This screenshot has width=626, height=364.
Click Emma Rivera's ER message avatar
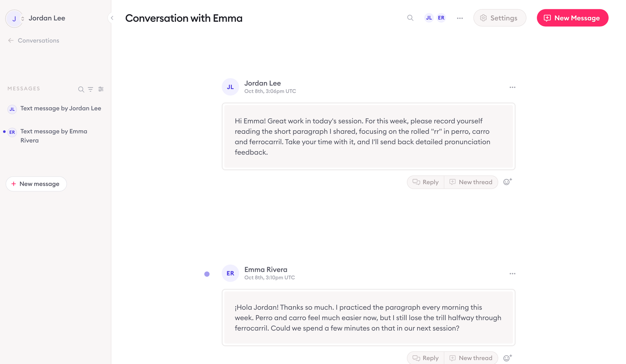(x=230, y=273)
